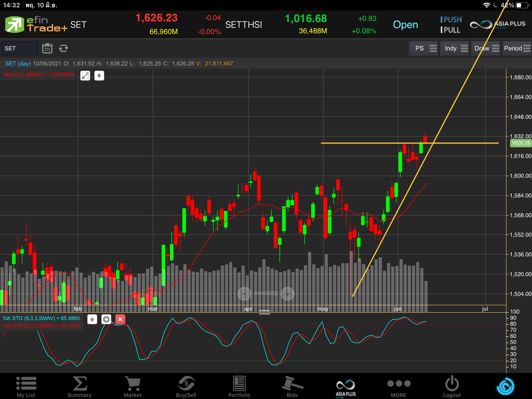Remove the STO indicator panel

click(120, 319)
